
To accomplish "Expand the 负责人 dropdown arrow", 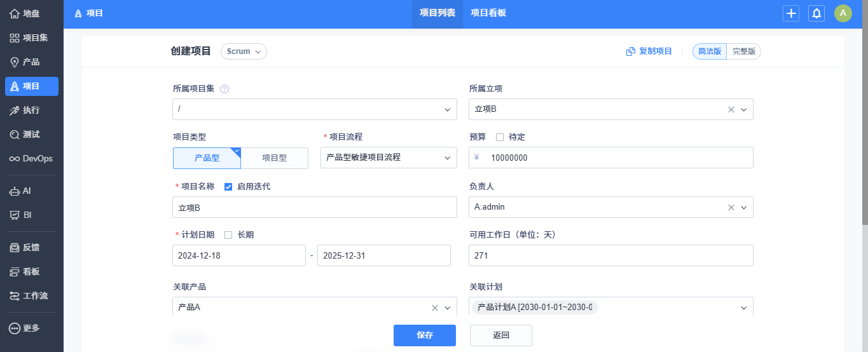I will click(744, 207).
